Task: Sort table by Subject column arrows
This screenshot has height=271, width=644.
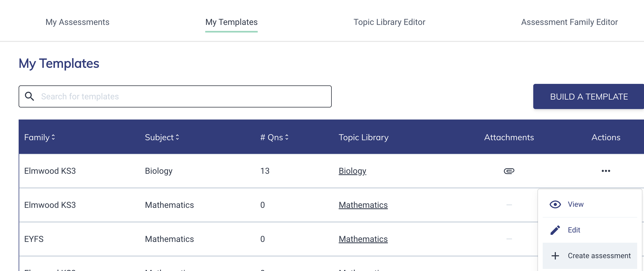Action: [x=177, y=137]
